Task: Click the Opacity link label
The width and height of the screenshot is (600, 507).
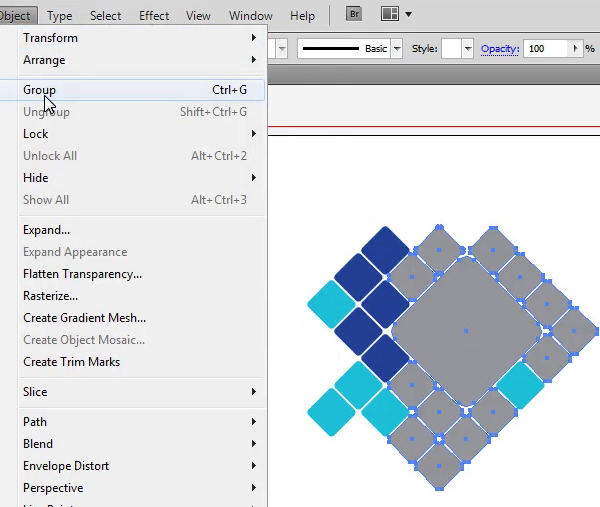Action: pyautogui.click(x=500, y=49)
